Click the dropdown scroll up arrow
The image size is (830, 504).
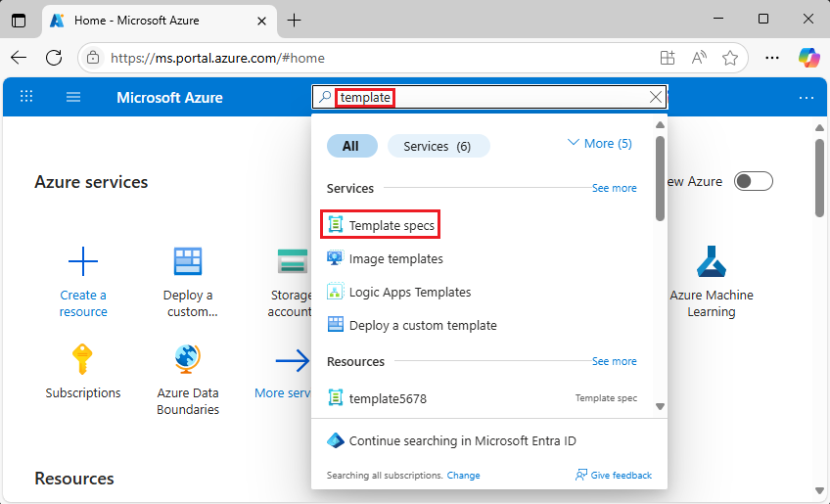tap(660, 125)
